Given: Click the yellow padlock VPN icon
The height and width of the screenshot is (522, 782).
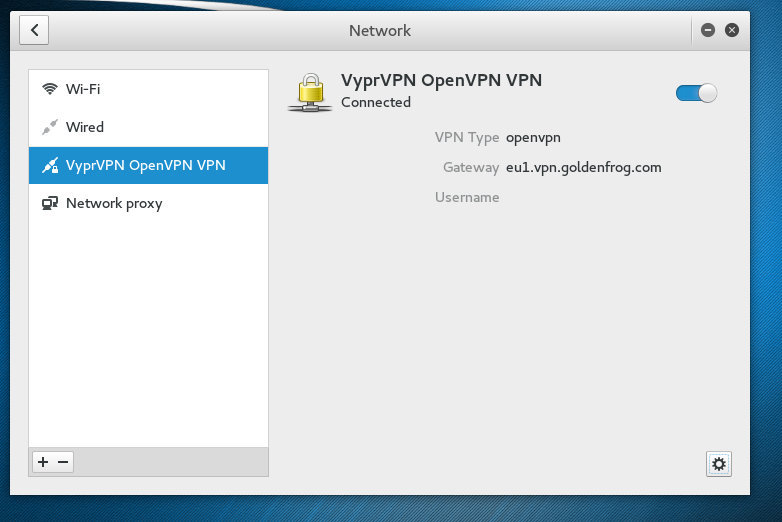Looking at the screenshot, I should (x=311, y=92).
